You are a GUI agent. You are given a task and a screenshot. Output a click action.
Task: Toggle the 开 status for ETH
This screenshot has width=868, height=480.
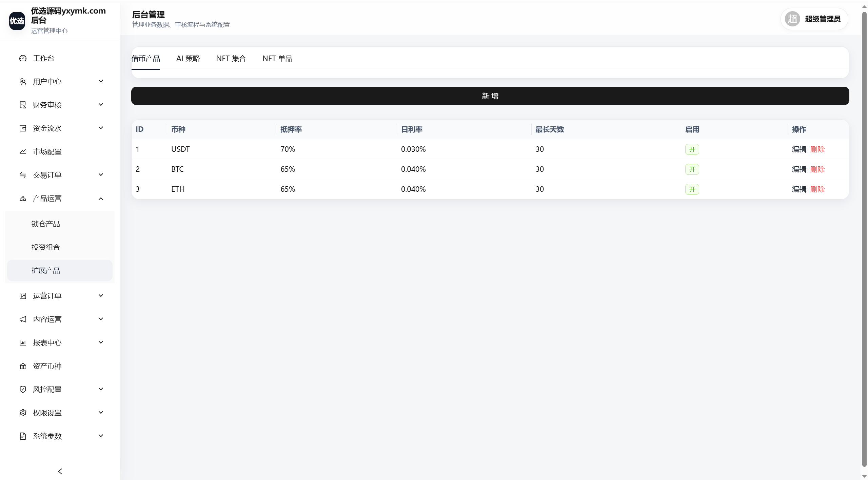pyautogui.click(x=692, y=189)
